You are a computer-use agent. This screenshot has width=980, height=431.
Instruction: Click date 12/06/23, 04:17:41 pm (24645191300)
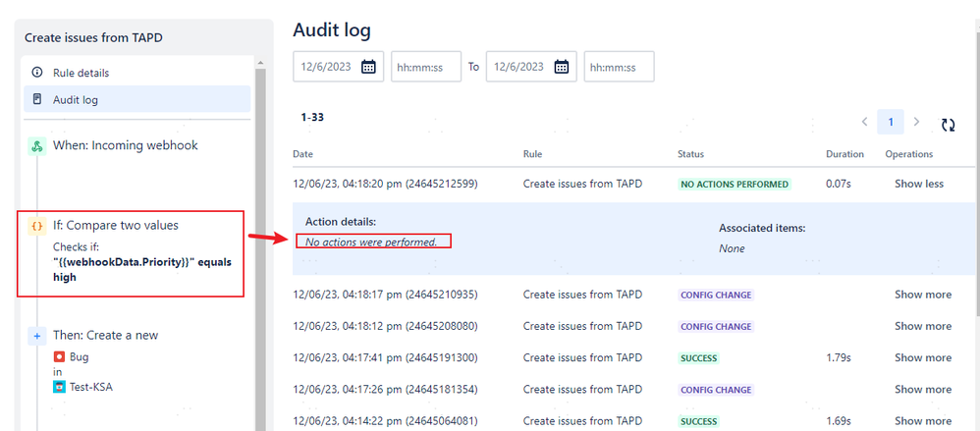coord(385,358)
